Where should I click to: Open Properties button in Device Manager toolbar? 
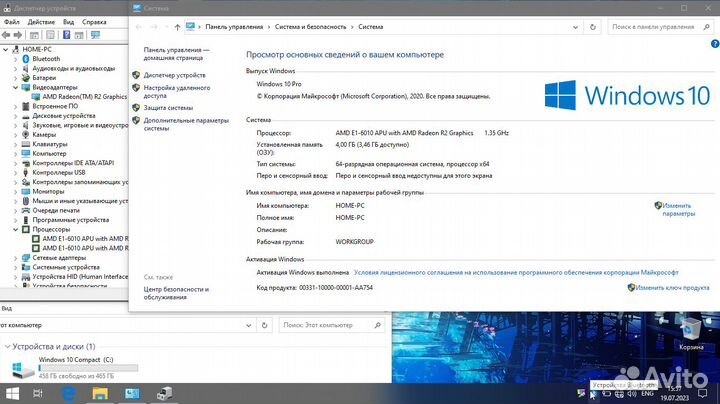point(51,35)
